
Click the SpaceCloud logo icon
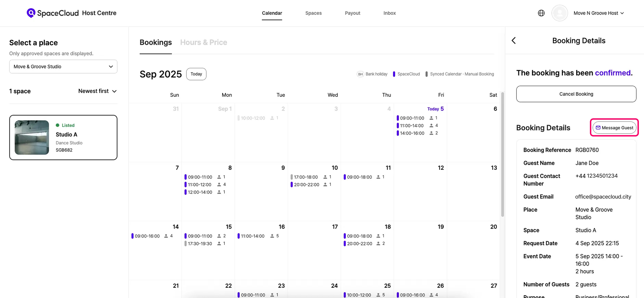pyautogui.click(x=31, y=13)
